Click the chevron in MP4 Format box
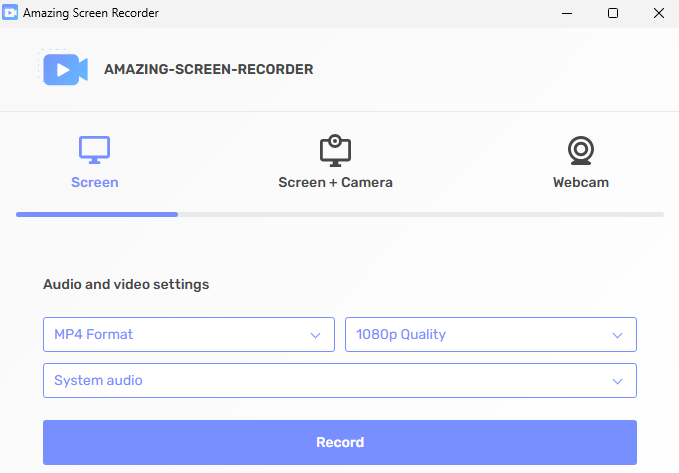 [x=315, y=335]
